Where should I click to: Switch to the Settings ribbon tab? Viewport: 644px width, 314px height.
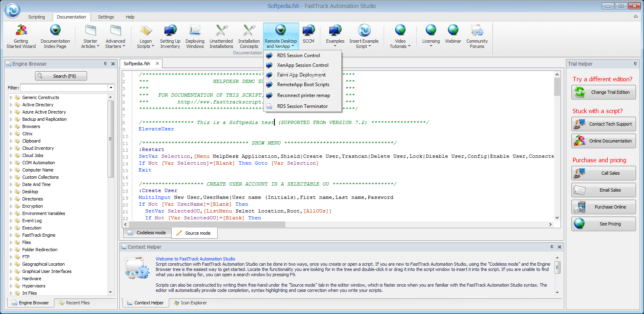[x=106, y=17]
